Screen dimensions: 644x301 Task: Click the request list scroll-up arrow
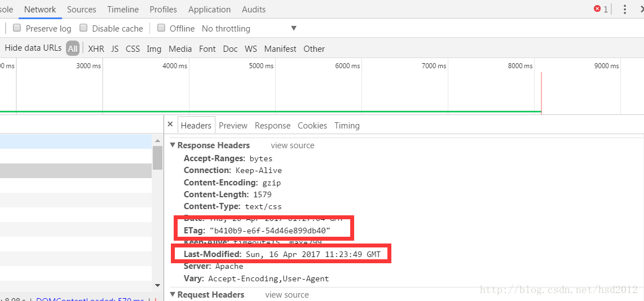pyautogui.click(x=157, y=140)
